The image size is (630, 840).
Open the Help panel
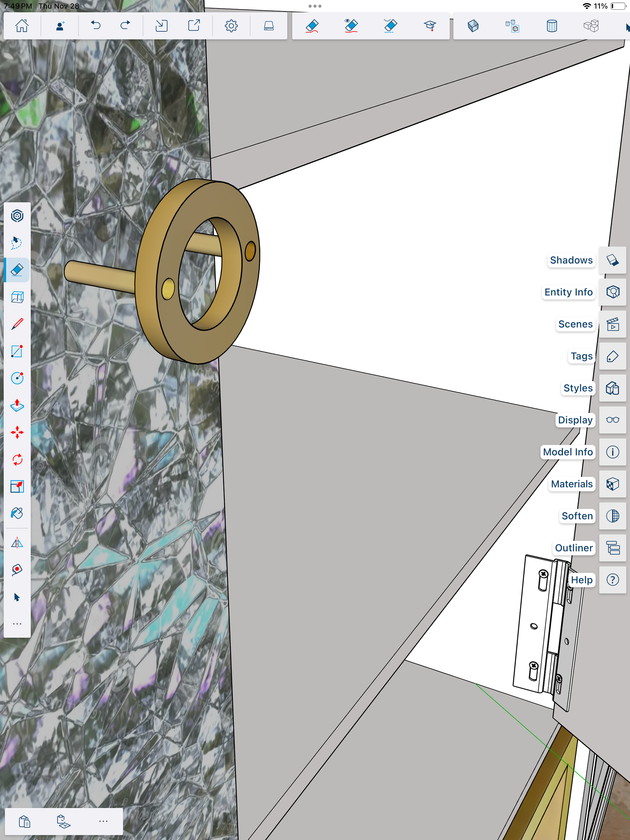pyautogui.click(x=612, y=580)
